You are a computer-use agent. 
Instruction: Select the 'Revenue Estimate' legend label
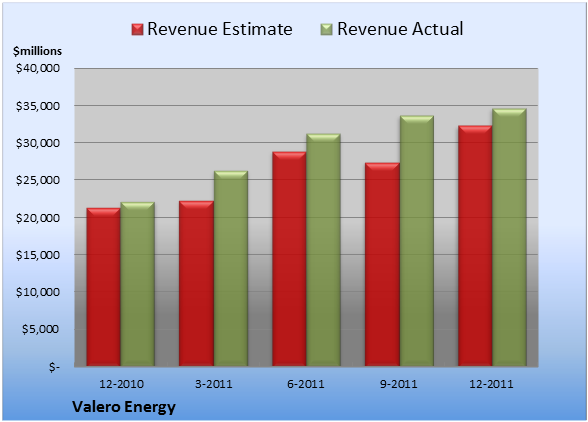[220, 29]
